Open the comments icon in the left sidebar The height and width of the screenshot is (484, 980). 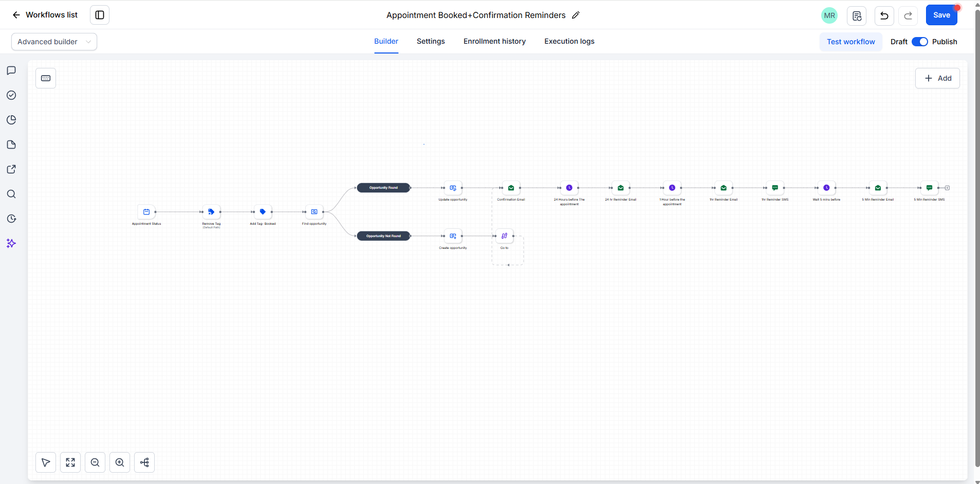pos(11,70)
